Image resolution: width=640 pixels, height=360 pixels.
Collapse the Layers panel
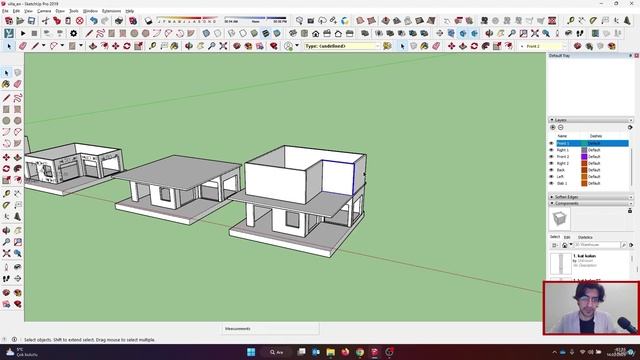click(x=552, y=120)
